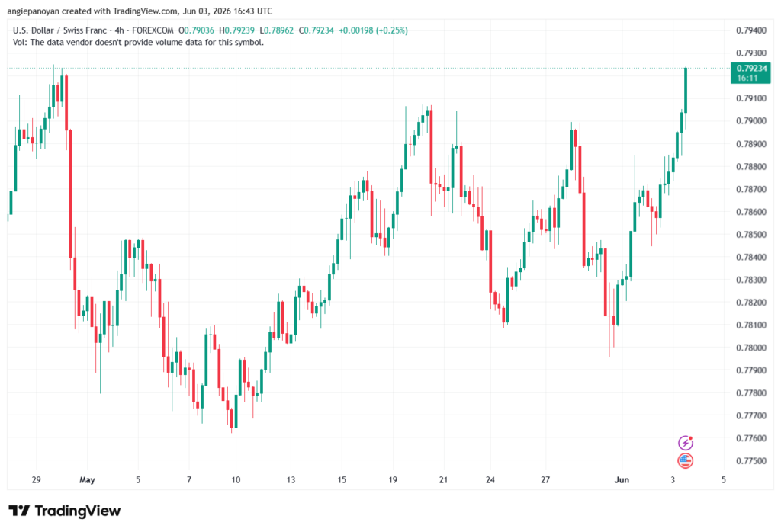Click the 3 date label on time axis
This screenshot has height=532, width=781.
click(673, 479)
